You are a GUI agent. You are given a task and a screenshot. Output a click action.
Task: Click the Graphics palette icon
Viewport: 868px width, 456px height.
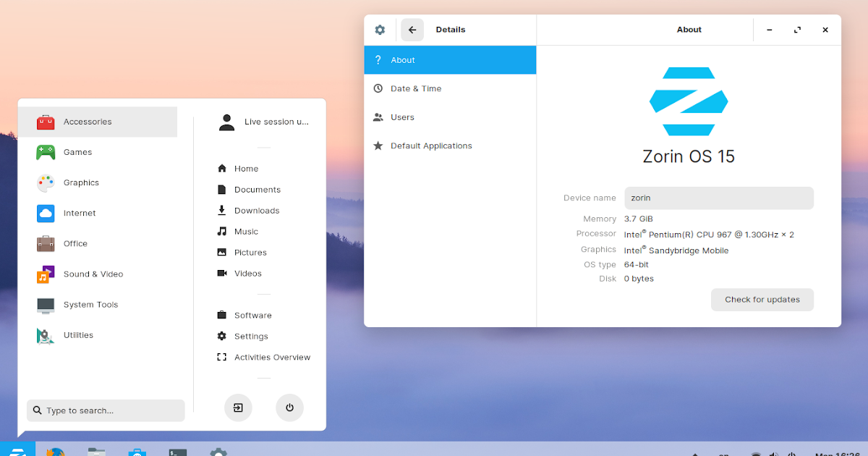tap(46, 183)
